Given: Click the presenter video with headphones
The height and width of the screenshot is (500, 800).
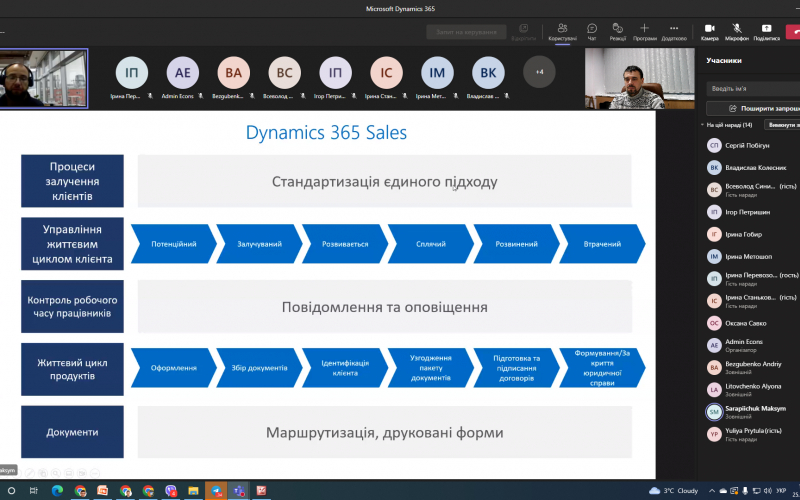Looking at the screenshot, I should point(43,78).
